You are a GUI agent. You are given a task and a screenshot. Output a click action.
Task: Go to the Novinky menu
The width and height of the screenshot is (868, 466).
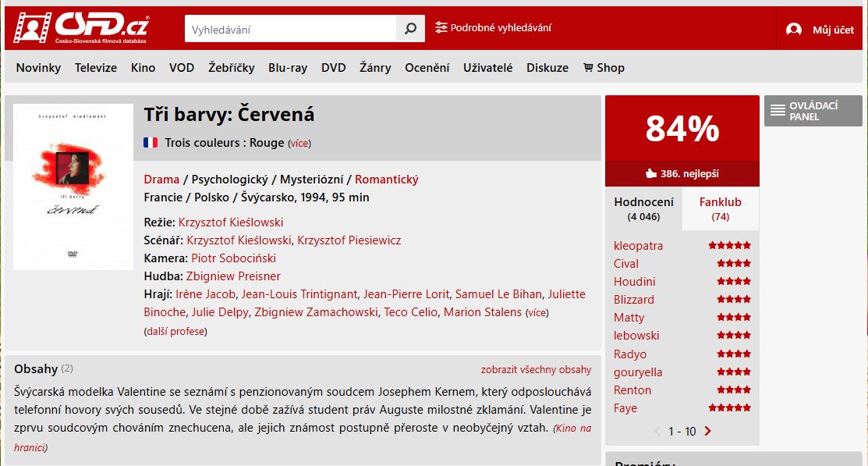click(x=38, y=68)
